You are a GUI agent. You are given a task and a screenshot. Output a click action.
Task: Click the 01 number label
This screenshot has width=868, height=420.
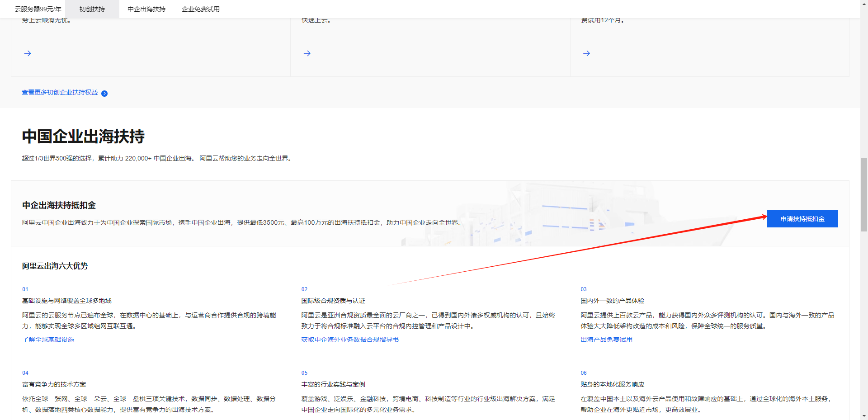[x=25, y=289]
